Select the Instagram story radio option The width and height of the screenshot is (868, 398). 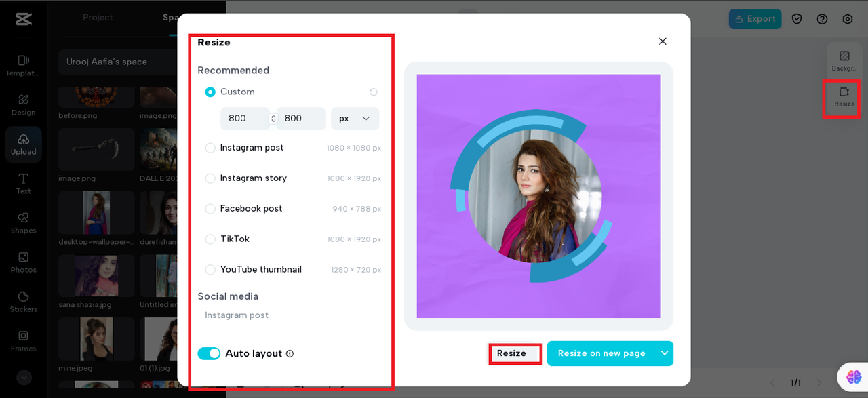(x=210, y=178)
